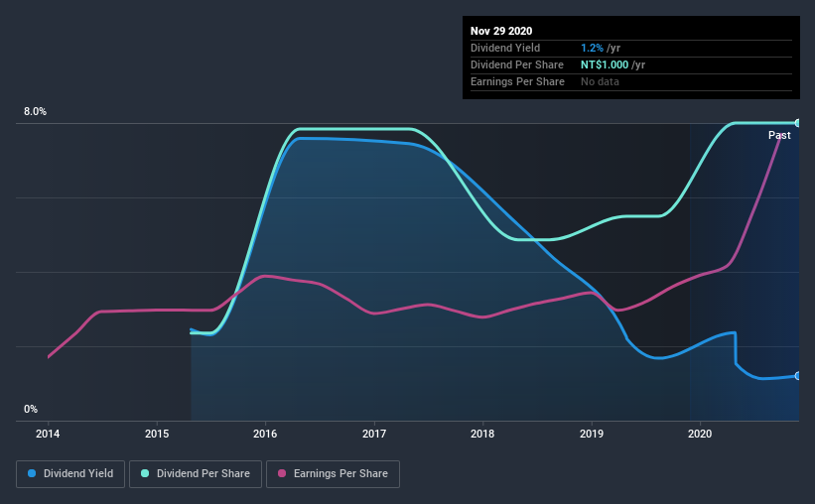Click the 2019 x-axis label

coord(592,434)
